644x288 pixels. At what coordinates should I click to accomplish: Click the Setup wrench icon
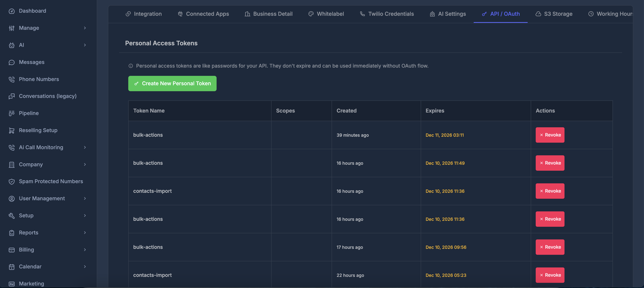point(12,215)
